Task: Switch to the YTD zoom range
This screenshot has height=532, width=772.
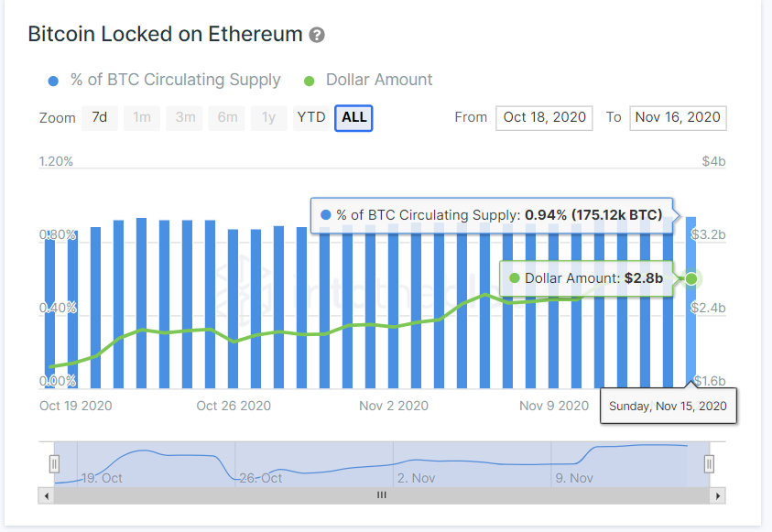Action: 311,117
